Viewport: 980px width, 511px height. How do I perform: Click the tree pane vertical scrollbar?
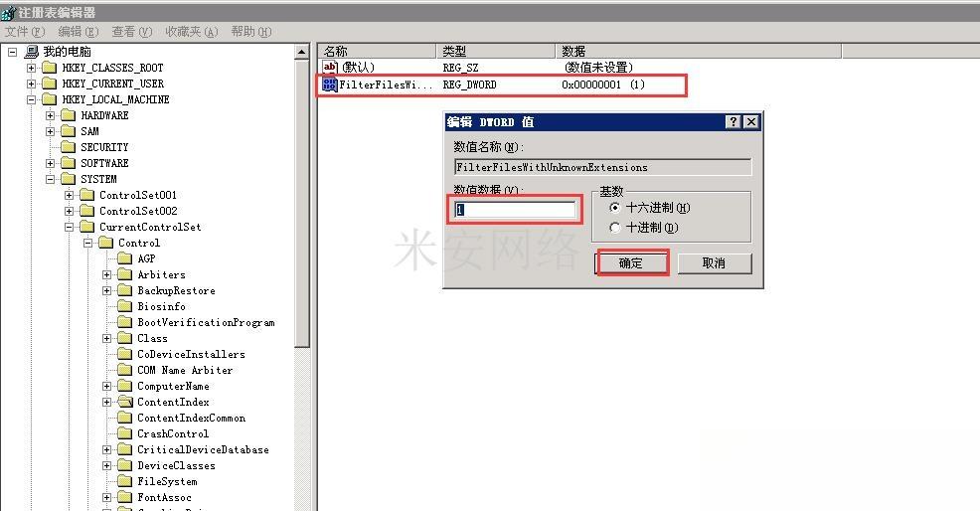pos(303,199)
